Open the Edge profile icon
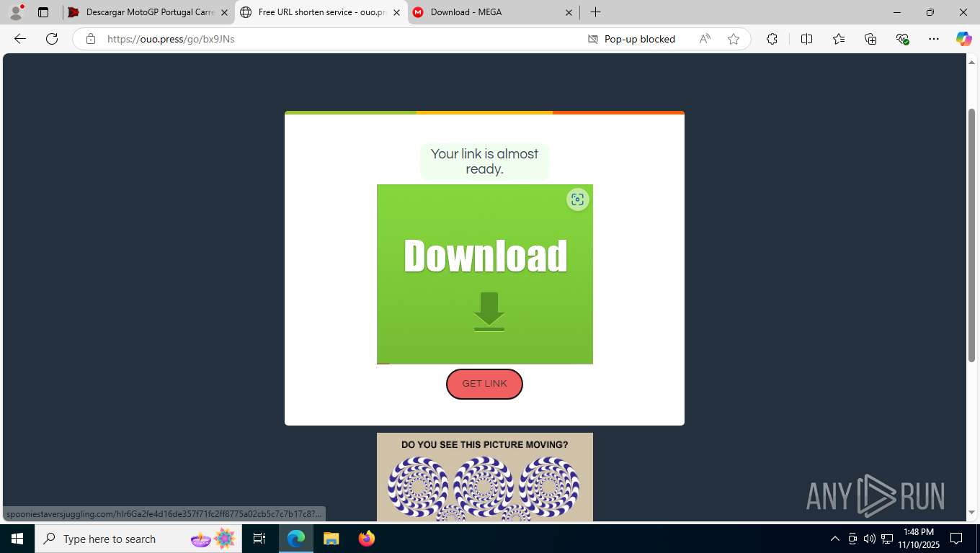 click(16, 12)
